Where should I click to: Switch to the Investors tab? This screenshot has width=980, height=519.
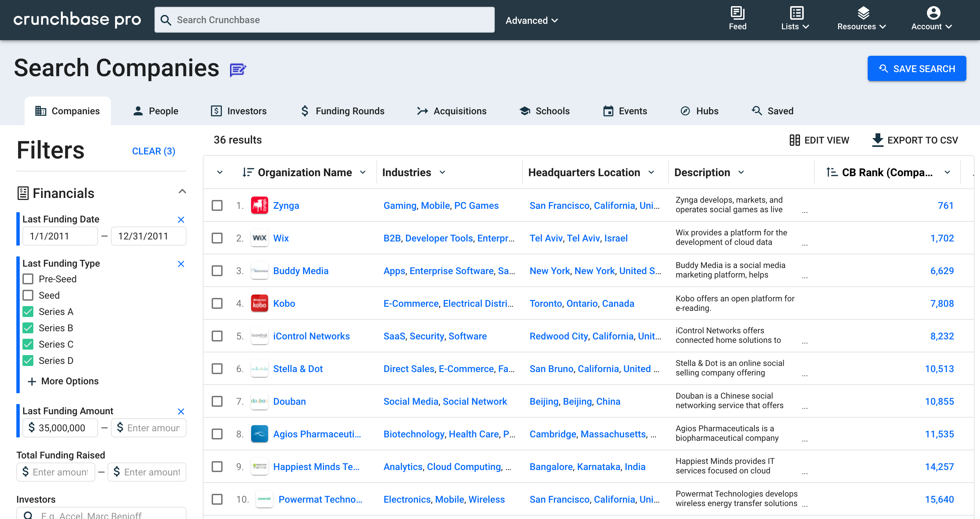[239, 111]
